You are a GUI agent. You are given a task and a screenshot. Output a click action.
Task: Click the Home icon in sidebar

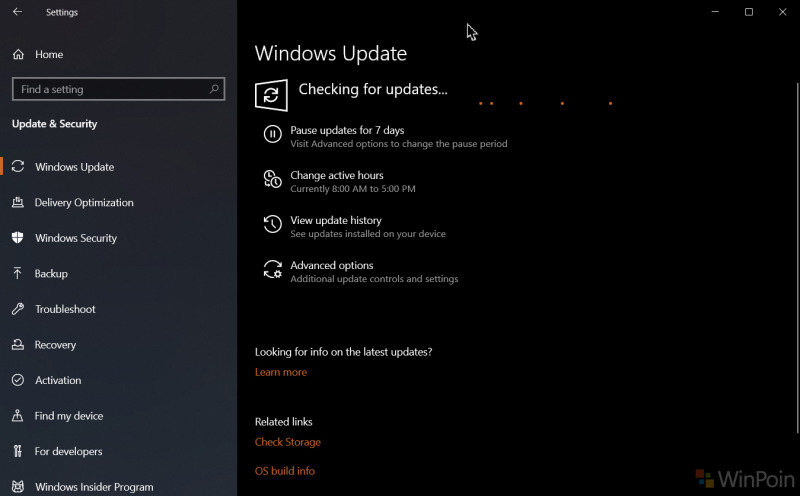(x=18, y=54)
